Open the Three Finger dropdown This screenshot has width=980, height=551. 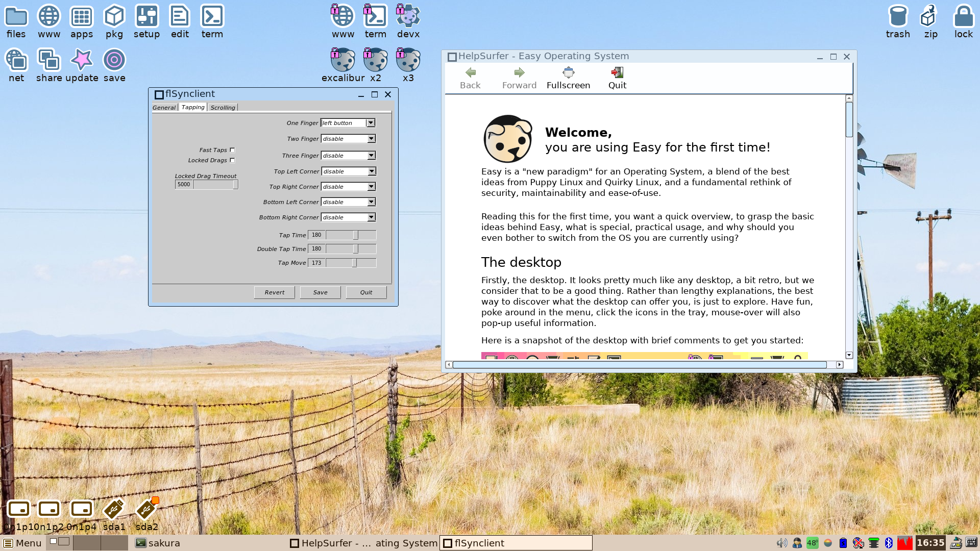click(x=348, y=156)
